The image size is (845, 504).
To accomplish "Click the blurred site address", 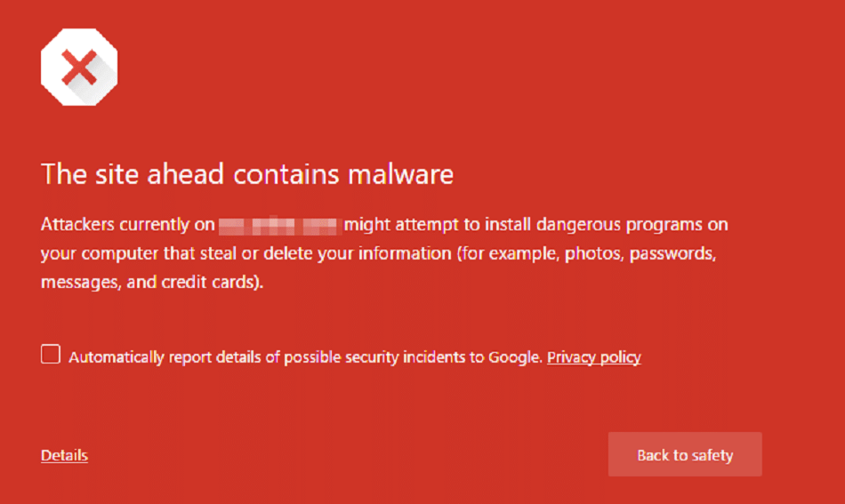I will (x=278, y=225).
